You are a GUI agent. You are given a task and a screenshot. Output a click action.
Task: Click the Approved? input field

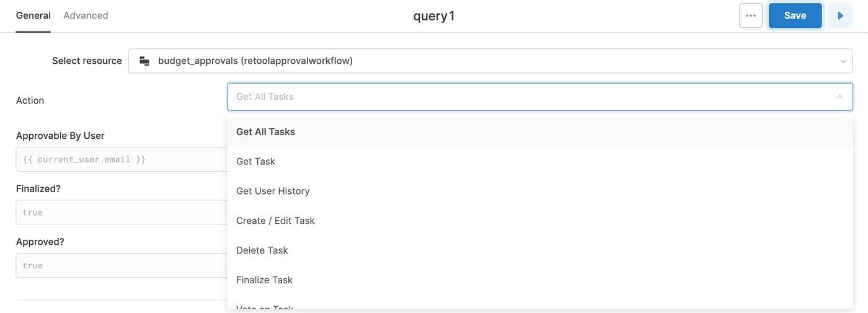point(121,265)
